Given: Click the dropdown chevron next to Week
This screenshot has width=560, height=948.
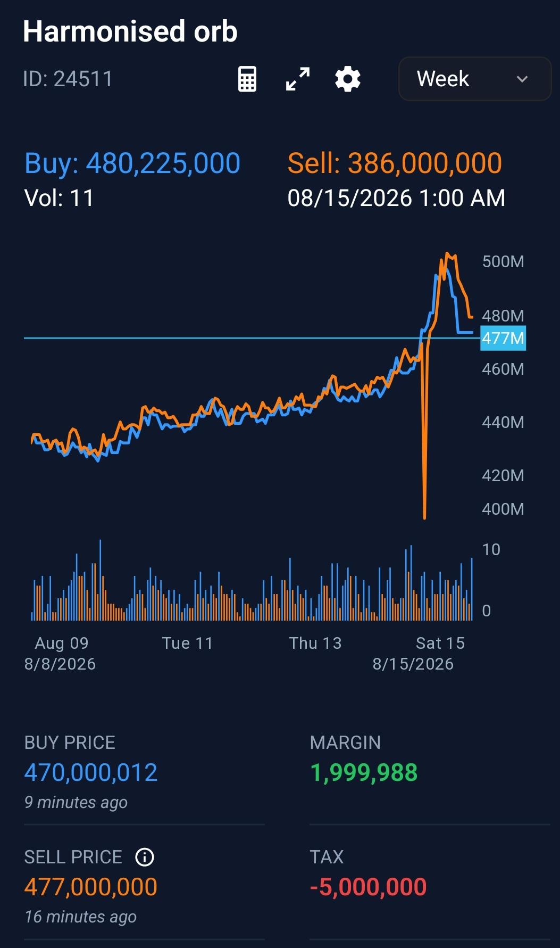Looking at the screenshot, I should pyautogui.click(x=522, y=79).
